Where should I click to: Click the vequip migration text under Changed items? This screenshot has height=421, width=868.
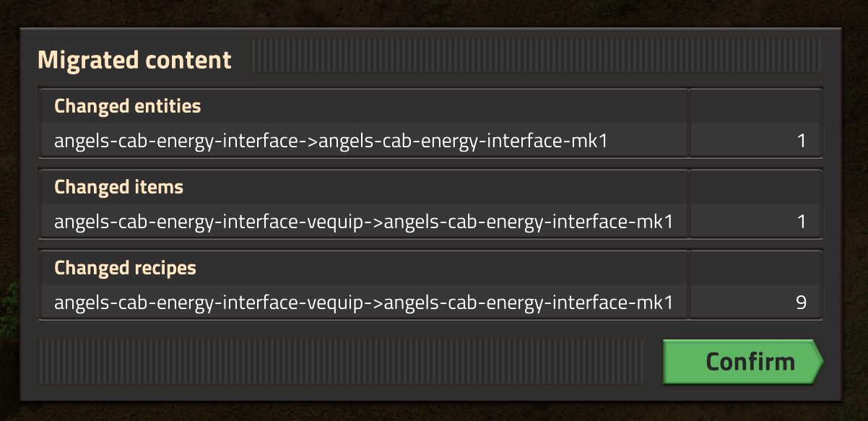[363, 222]
